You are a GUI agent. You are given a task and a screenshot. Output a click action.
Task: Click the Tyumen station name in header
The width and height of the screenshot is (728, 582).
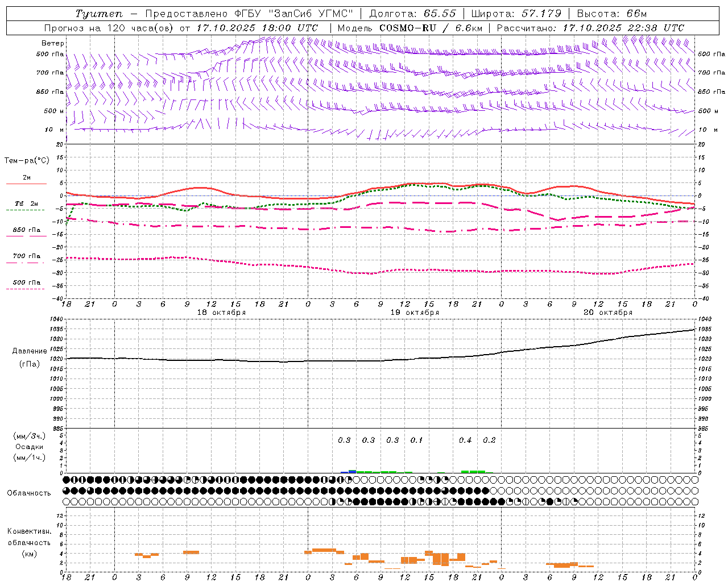(99, 14)
